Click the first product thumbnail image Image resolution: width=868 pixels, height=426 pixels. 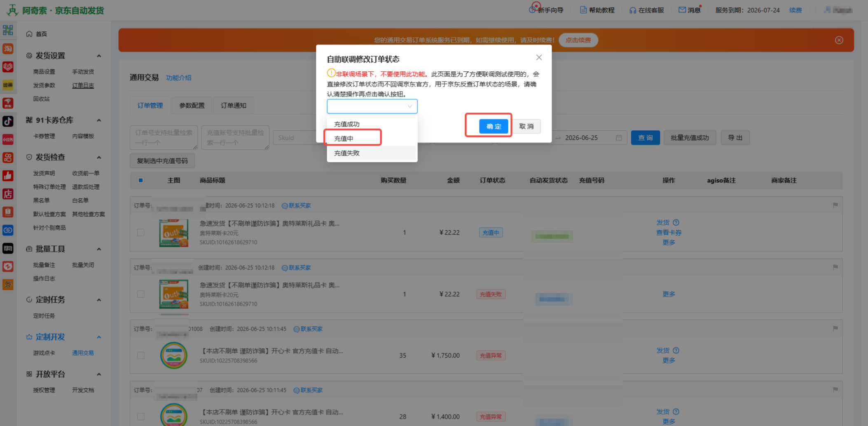(173, 233)
